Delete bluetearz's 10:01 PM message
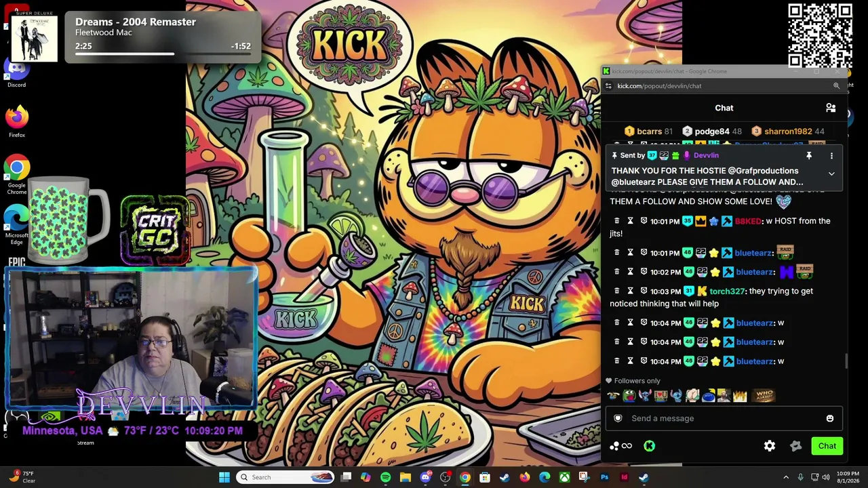 point(616,253)
